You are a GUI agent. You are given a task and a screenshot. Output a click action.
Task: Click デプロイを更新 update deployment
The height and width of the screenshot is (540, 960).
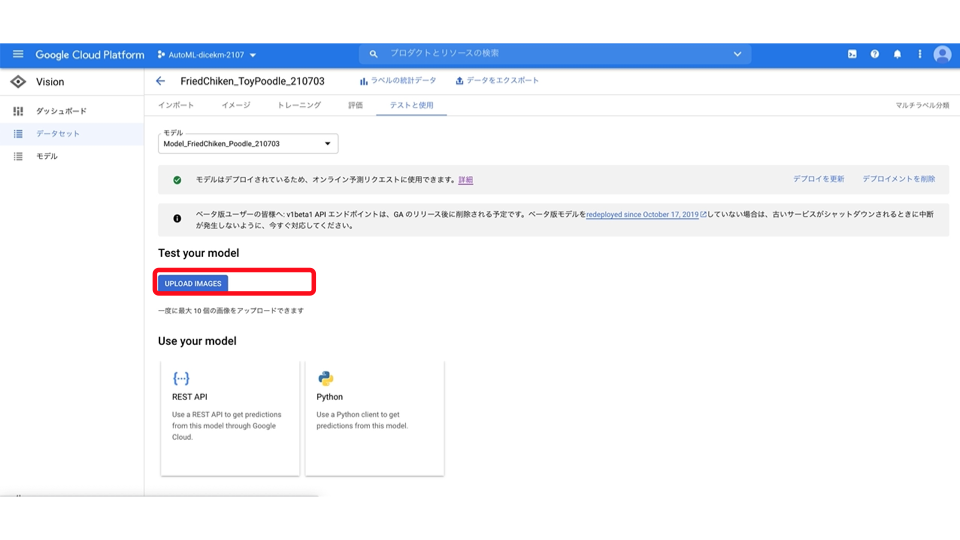(819, 179)
